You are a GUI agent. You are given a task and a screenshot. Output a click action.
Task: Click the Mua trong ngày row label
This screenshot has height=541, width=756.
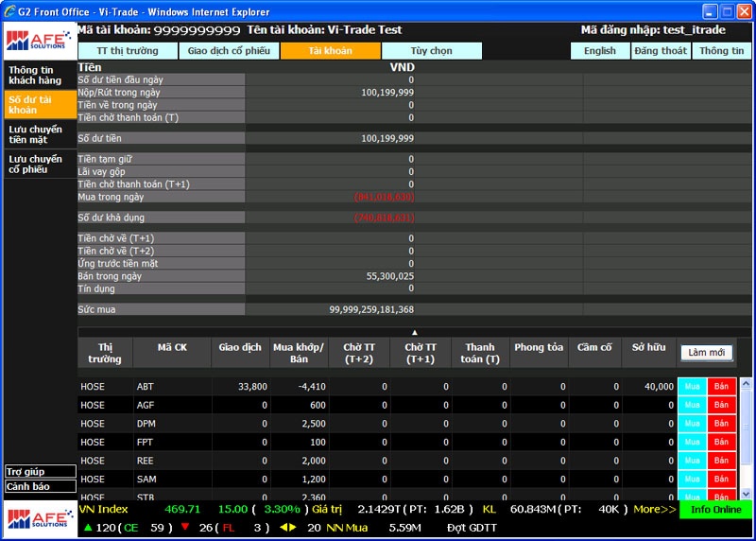(x=111, y=197)
